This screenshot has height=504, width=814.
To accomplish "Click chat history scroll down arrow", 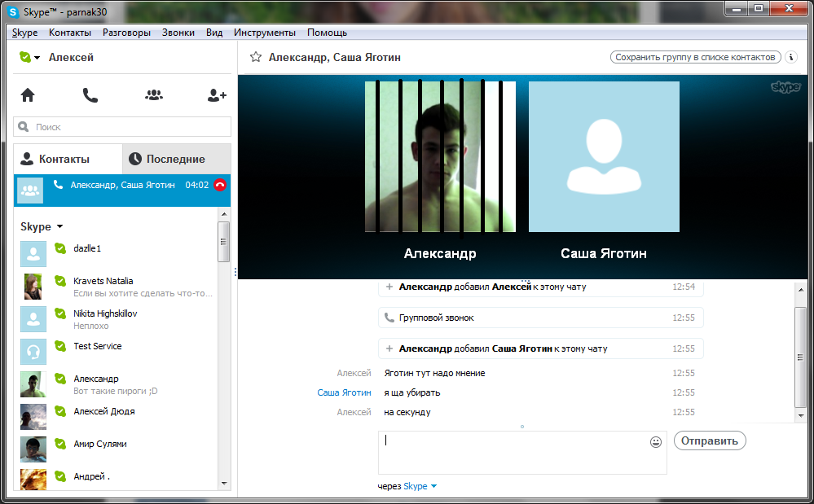I will pyautogui.click(x=800, y=416).
